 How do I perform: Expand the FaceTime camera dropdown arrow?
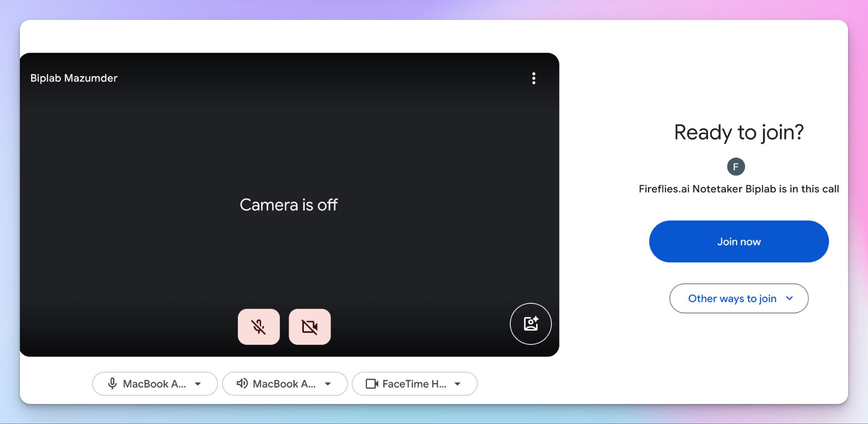point(457,384)
